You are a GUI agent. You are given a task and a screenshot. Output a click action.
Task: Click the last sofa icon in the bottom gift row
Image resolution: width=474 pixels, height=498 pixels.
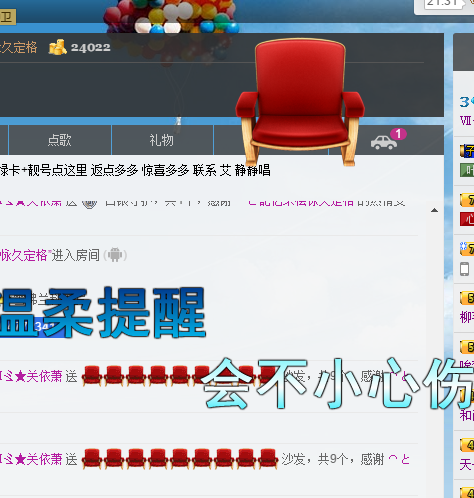coord(268,459)
